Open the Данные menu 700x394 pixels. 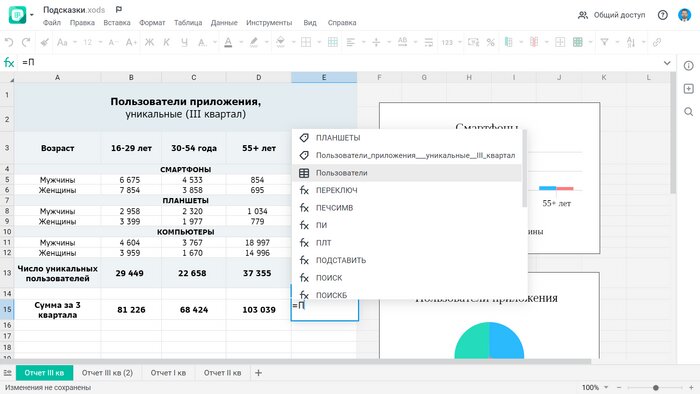click(x=224, y=22)
